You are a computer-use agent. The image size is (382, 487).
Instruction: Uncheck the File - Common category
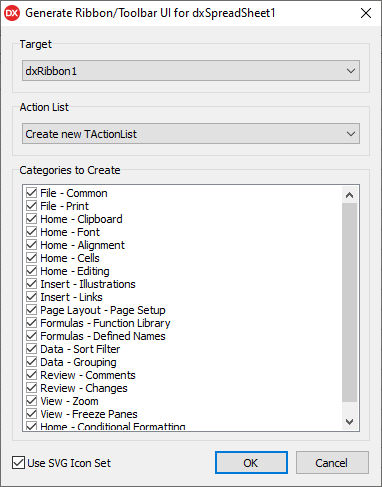click(x=31, y=193)
